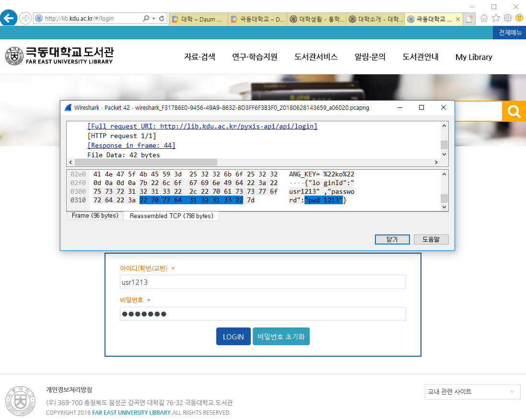Click down arrow of hex dump scrollbar
This screenshot has height=420, width=526.
[444, 207]
